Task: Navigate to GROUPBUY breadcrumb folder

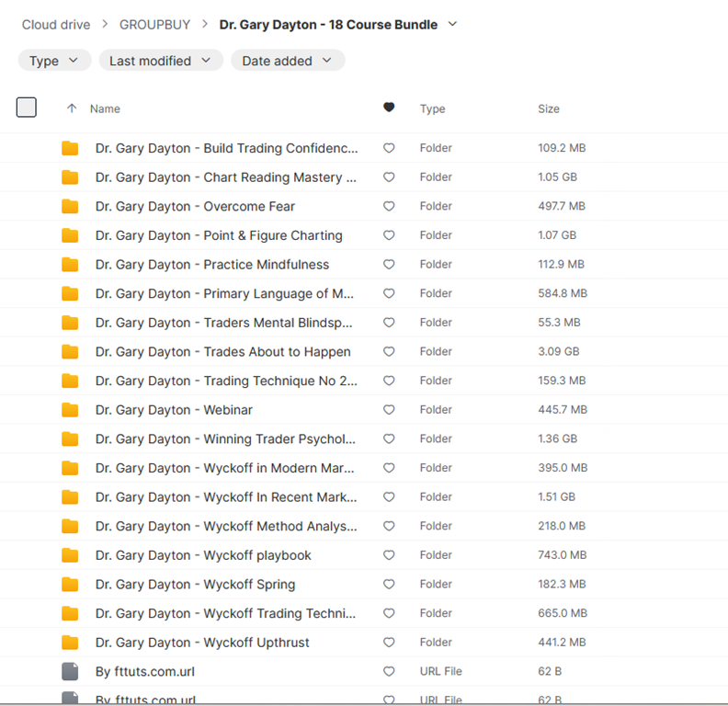Action: point(154,24)
